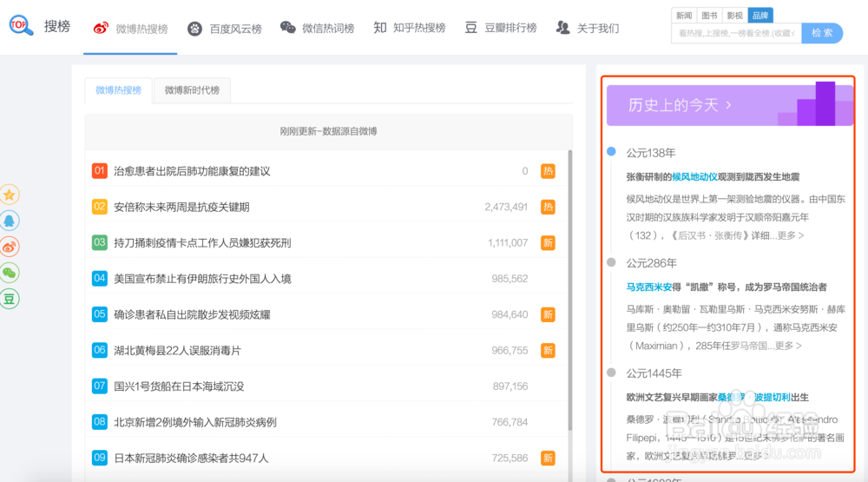Select the 影视 search category tab
868x482 pixels.
[734, 16]
